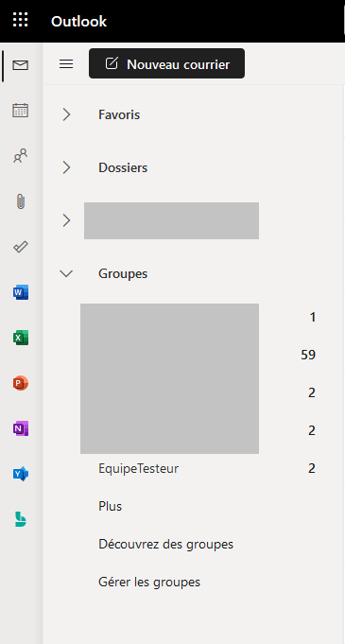Screen dimensions: 345x644
Task: Open the Files paperclip icon
Action: pyautogui.click(x=21, y=201)
